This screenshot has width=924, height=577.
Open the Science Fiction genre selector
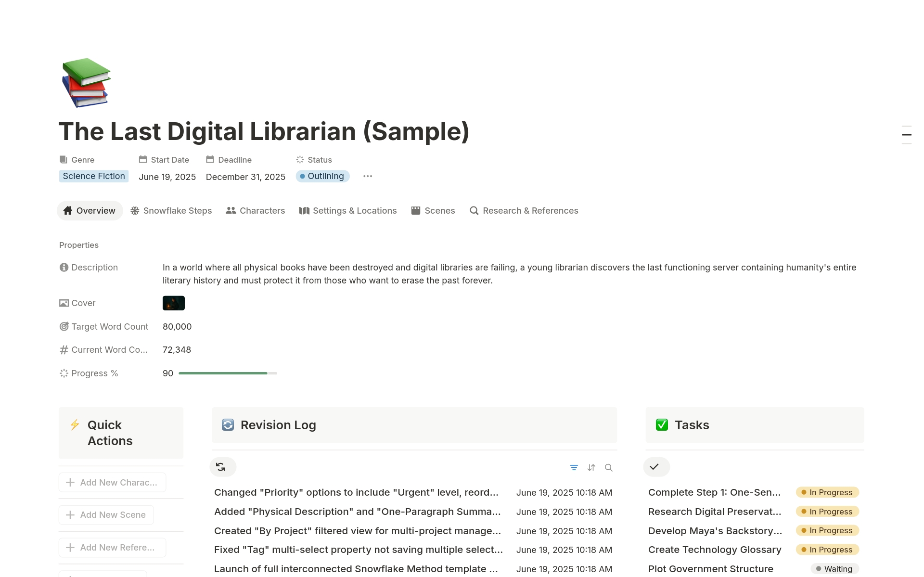(94, 176)
